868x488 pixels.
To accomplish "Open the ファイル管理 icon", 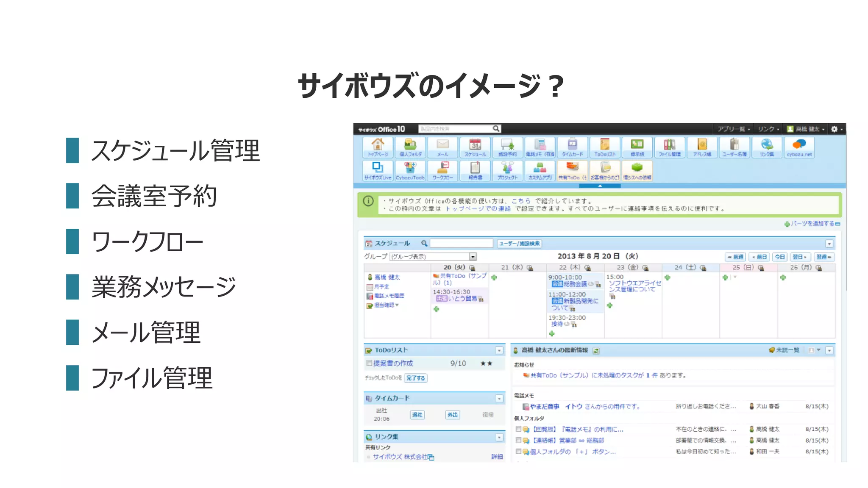I will coord(670,147).
